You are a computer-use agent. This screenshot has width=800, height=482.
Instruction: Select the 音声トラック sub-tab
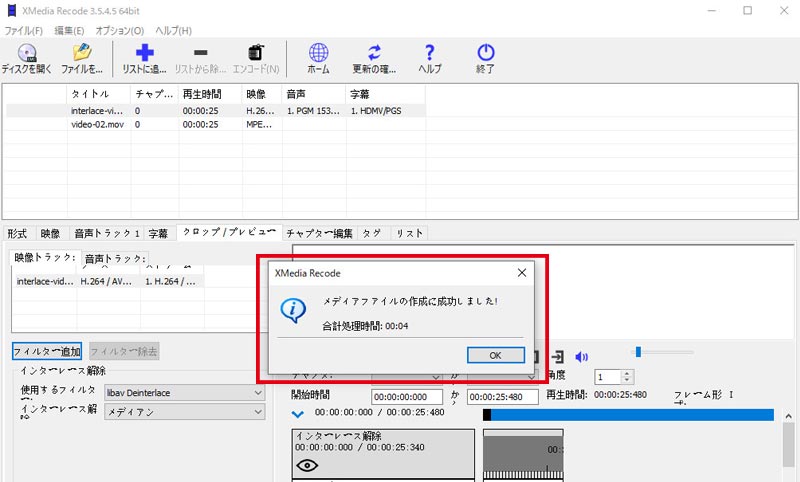[x=115, y=259]
